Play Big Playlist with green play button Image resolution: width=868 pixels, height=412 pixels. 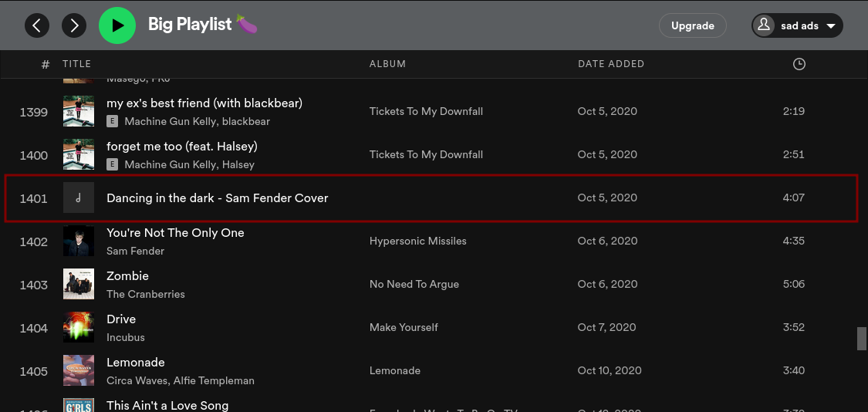click(117, 25)
